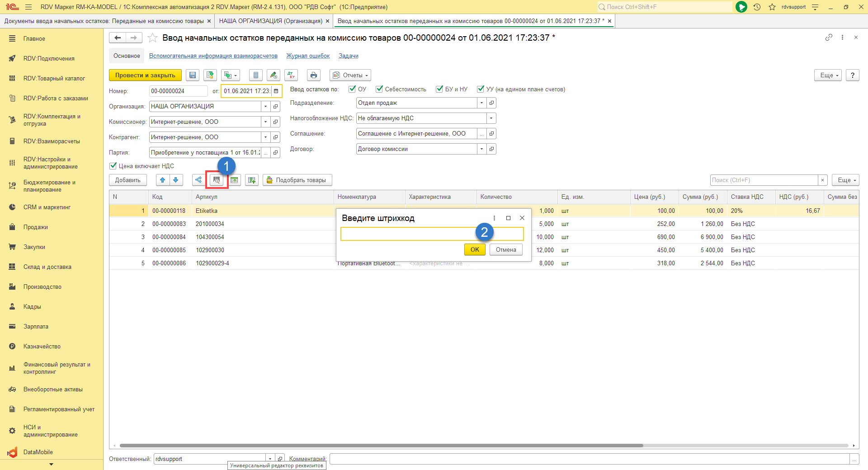
Task: Click the save document diskette icon
Action: 193,75
